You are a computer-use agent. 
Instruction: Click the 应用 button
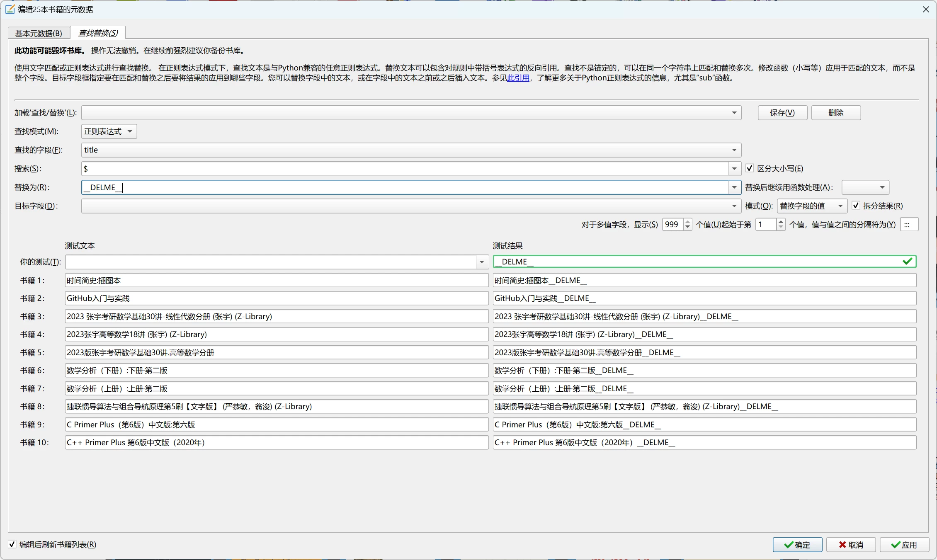tap(904, 545)
